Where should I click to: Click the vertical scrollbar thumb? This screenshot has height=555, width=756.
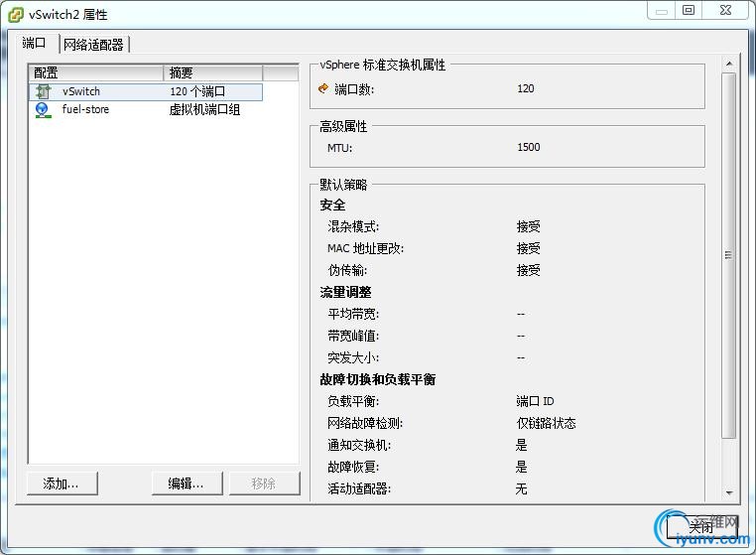[729, 255]
